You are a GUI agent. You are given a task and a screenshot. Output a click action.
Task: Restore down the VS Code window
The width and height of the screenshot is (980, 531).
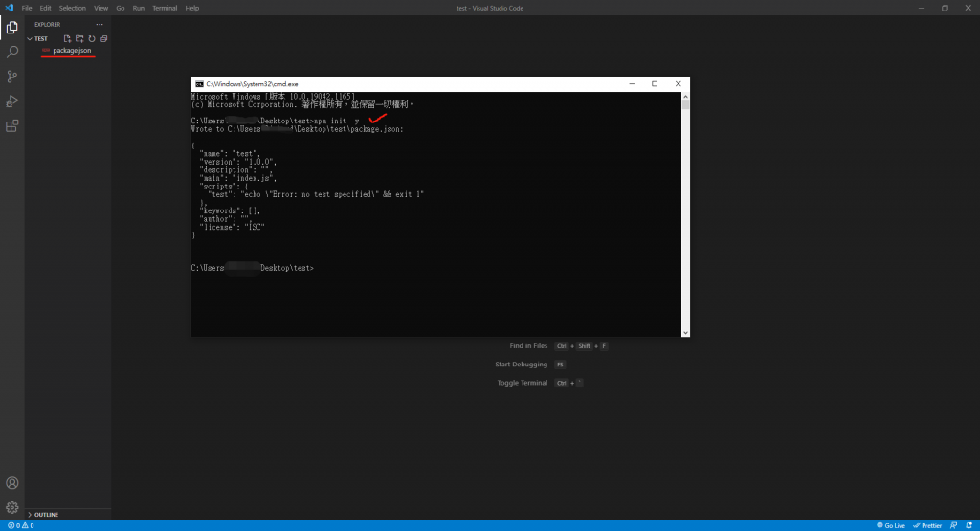(945, 8)
